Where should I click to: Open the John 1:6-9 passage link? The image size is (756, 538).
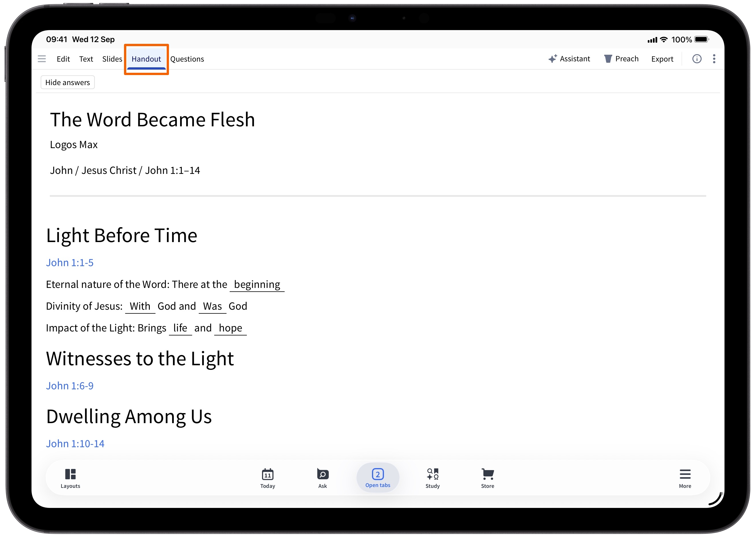pos(70,386)
